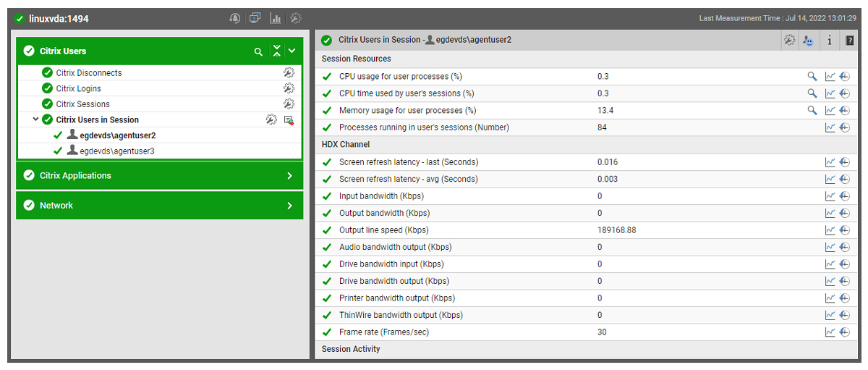Image resolution: width=868 pixels, height=370 pixels.
Task: Click history clock icon for ThinWire bandwidth output
Action: [x=845, y=315]
